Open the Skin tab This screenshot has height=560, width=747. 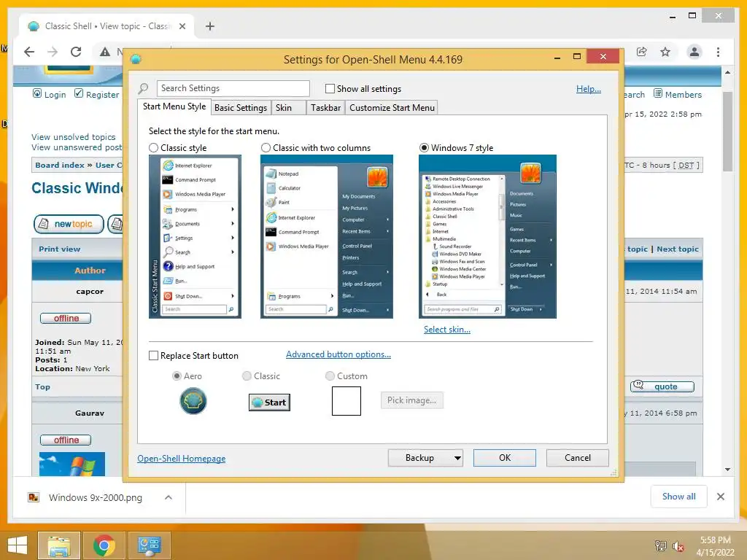point(288,108)
